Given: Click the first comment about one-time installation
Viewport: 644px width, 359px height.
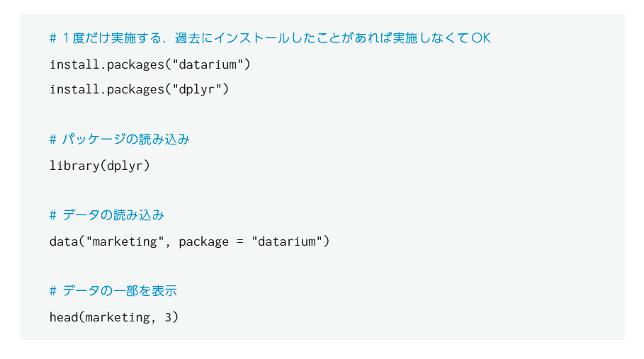Looking at the screenshot, I should [269, 38].
